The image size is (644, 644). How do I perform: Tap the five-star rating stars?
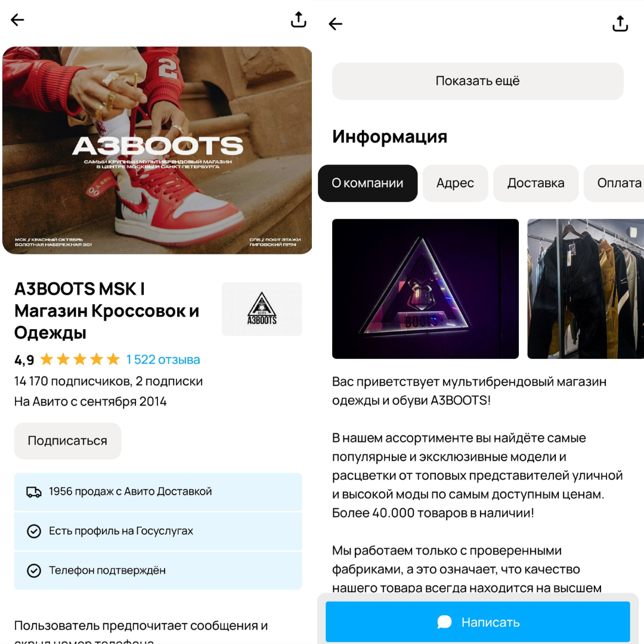[x=80, y=360]
